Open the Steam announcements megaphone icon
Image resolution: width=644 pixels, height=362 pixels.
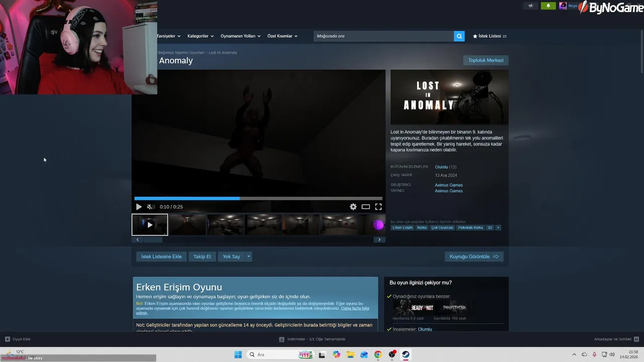(x=530, y=6)
